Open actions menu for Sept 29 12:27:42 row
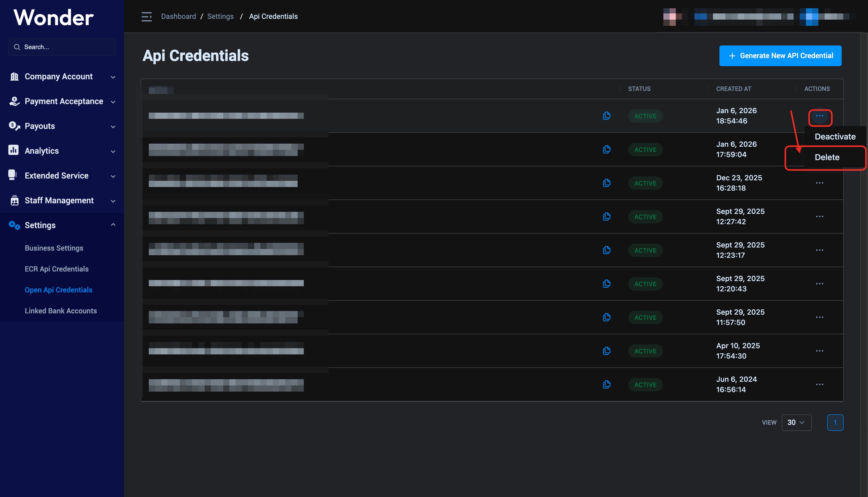Viewport: 868px width, 497px height. point(819,216)
